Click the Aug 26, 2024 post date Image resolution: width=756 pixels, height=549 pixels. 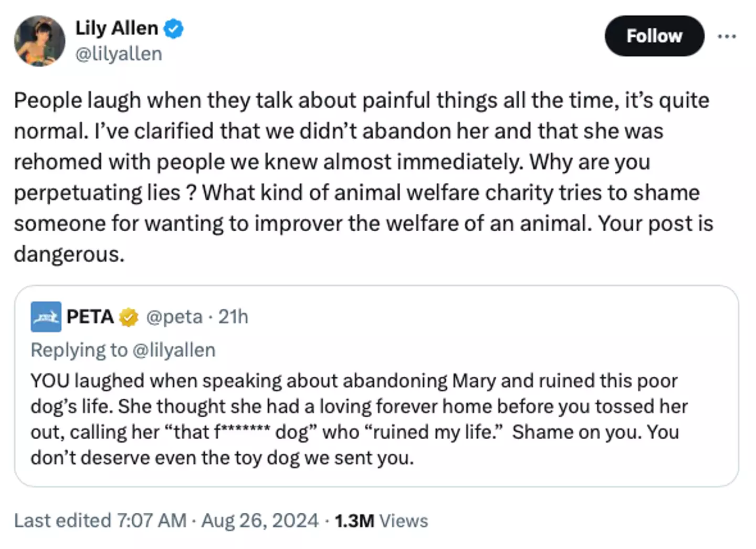point(260,521)
